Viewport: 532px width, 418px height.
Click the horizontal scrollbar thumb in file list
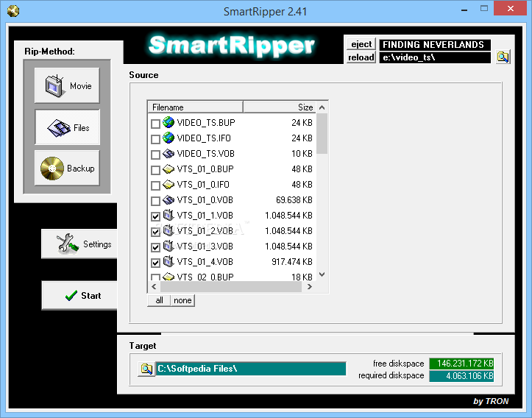(x=231, y=287)
